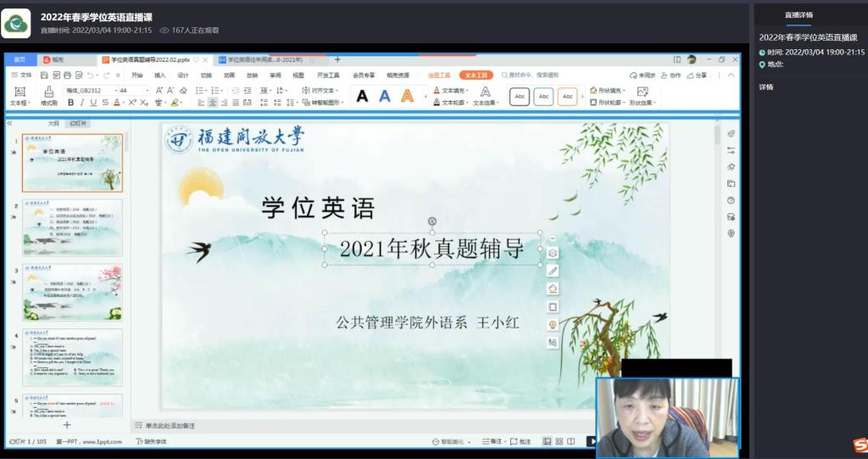Expand the font size 44 dropdown
Screen dimensions: 868x459
coord(147,90)
